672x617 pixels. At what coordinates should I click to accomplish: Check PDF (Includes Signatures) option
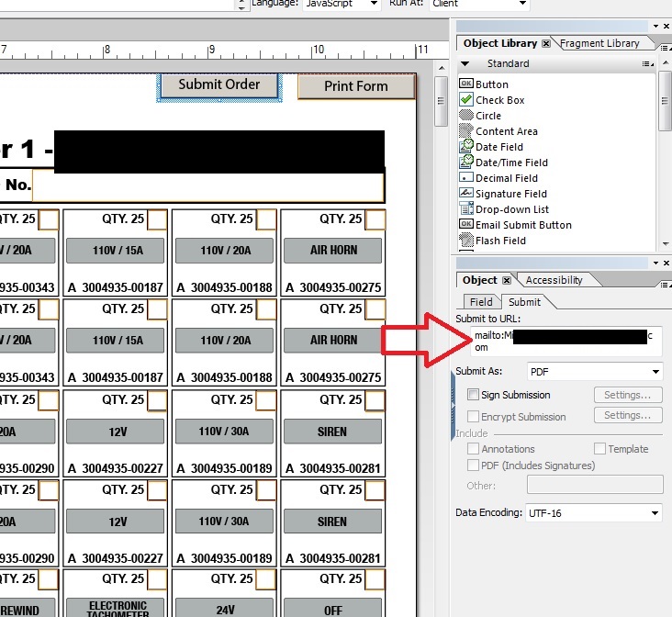coord(473,465)
